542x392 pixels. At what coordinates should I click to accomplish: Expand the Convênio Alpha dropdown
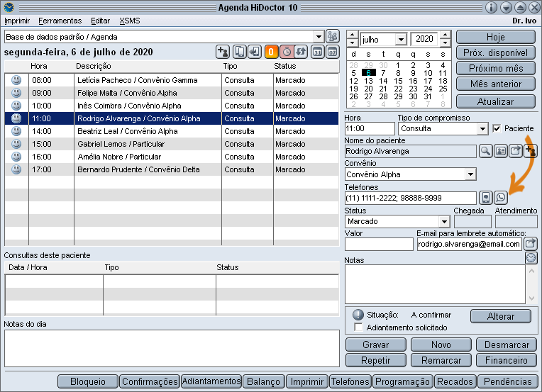click(470, 174)
